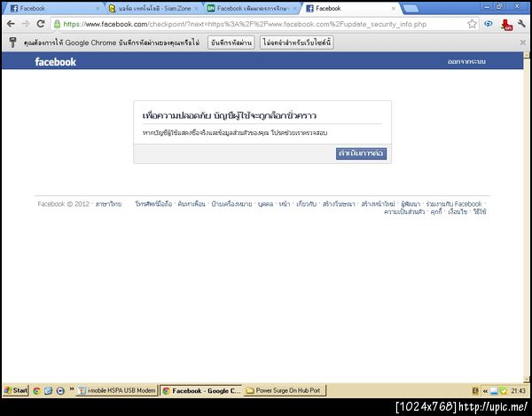Go back with the browser Back arrow
The width and height of the screenshot is (532, 416).
pos(11,24)
